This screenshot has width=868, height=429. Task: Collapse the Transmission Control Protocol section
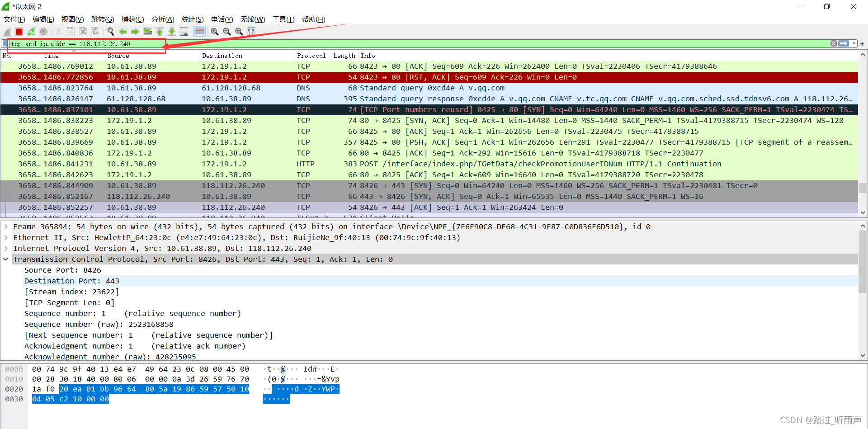coord(6,259)
